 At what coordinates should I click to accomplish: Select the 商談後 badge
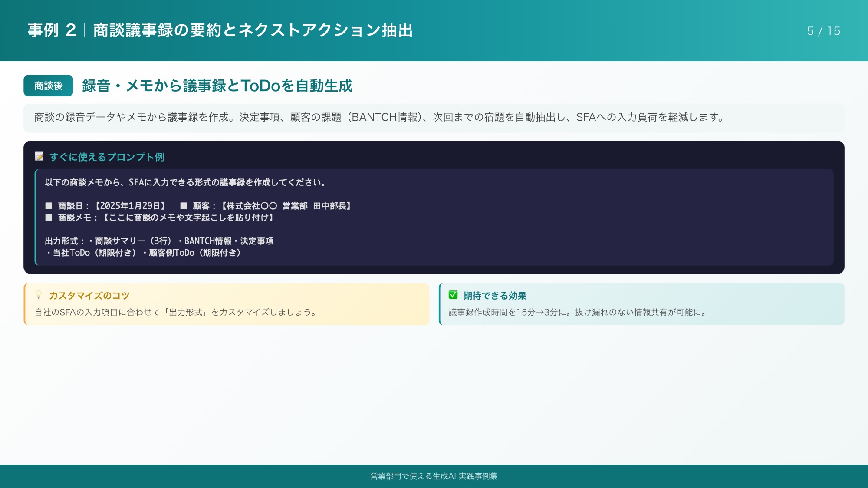[x=48, y=86]
